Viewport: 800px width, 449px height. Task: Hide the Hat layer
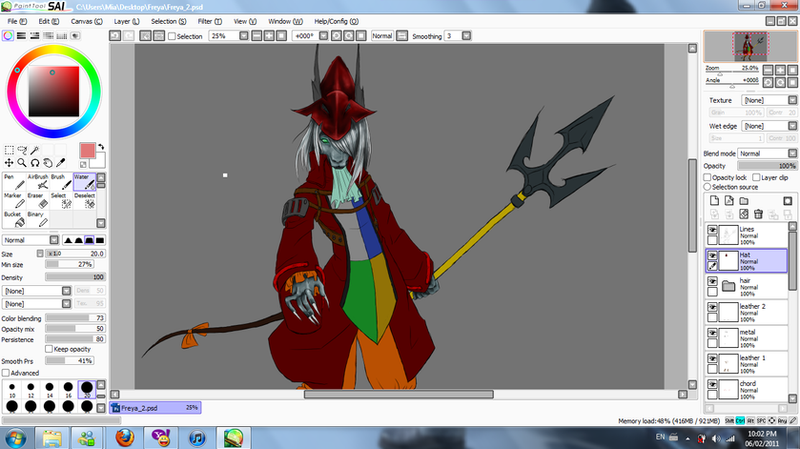click(x=712, y=256)
